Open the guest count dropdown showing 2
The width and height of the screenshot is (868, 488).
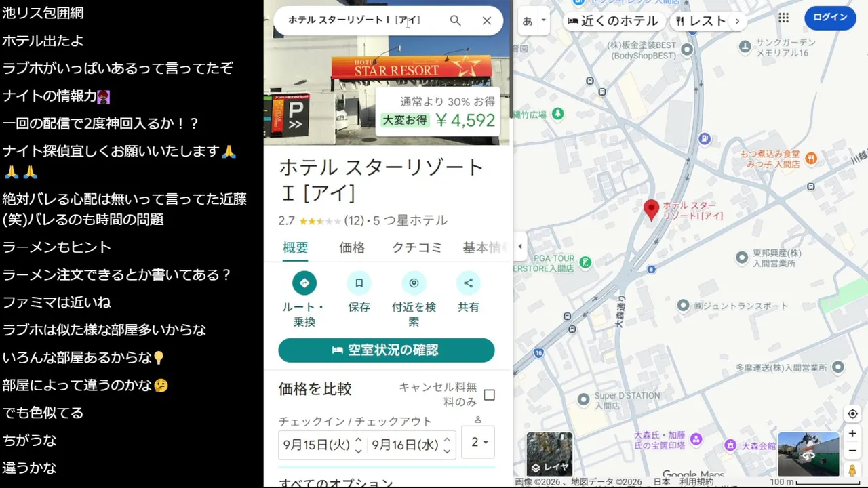coord(478,442)
